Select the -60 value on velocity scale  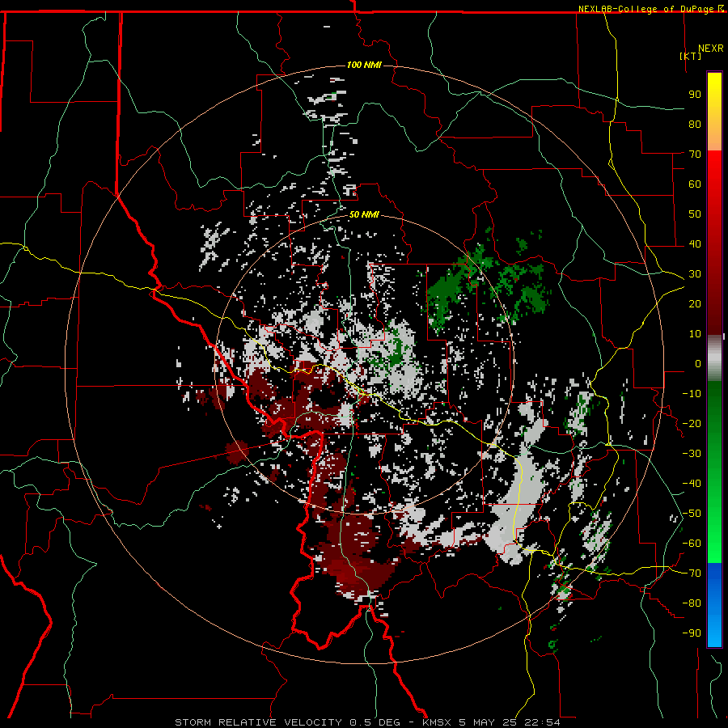(x=692, y=544)
